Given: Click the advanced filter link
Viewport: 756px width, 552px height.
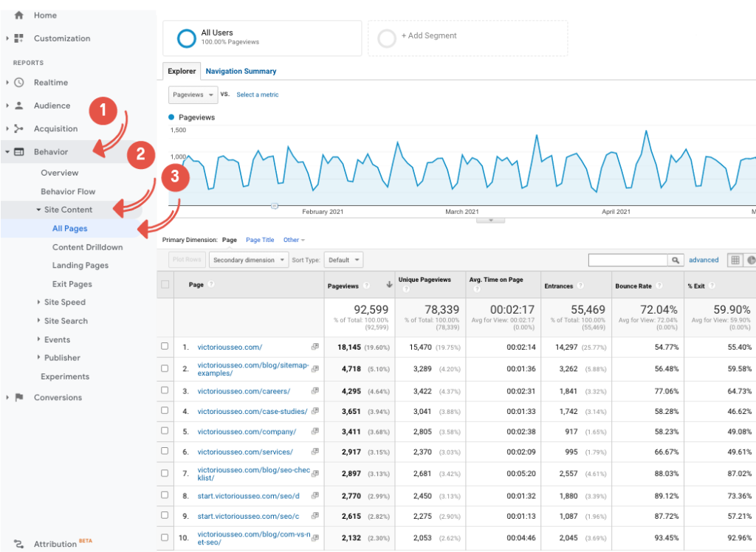Looking at the screenshot, I should point(704,260).
